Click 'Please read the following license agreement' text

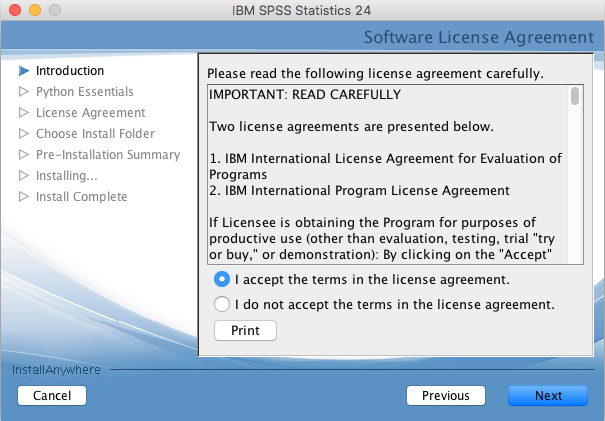(375, 73)
